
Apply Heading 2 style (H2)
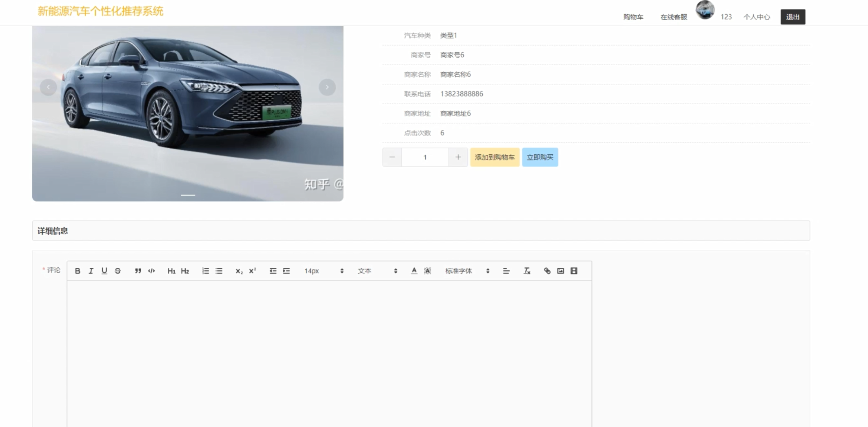coord(185,271)
